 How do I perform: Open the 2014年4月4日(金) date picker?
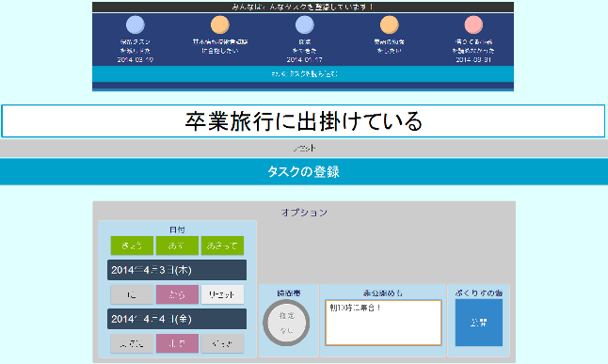177,319
